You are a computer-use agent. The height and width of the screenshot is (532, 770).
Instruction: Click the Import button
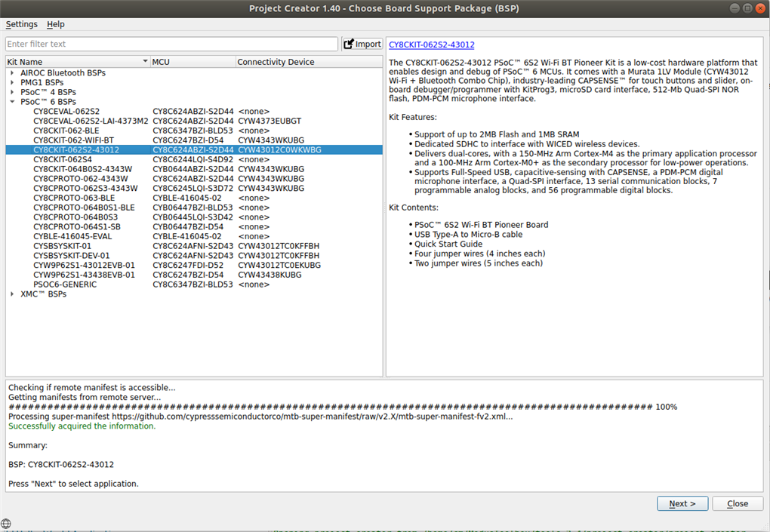tap(362, 44)
